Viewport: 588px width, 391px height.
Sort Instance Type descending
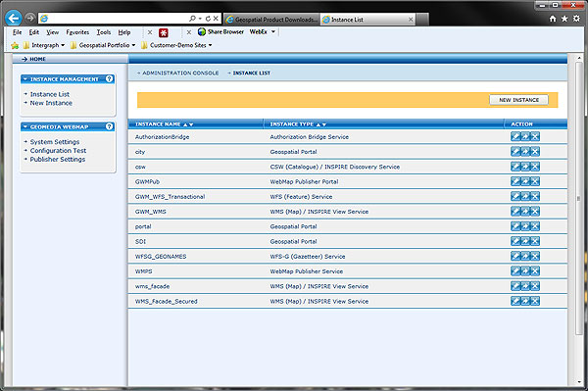(x=324, y=124)
